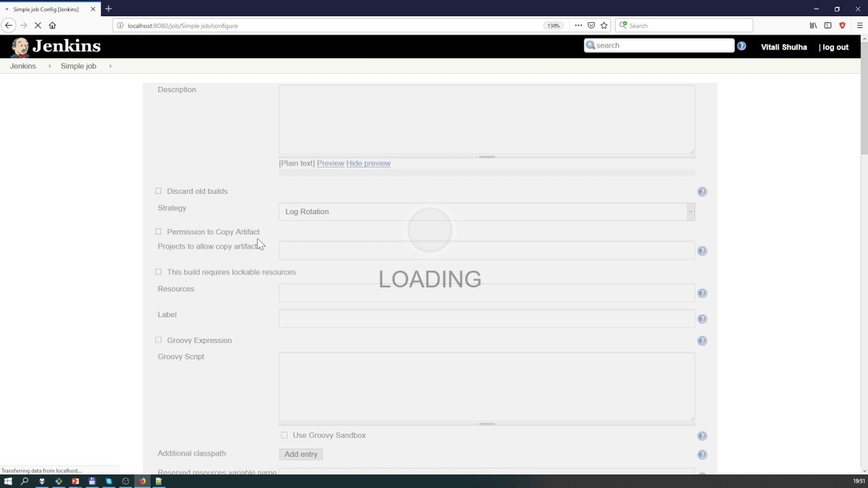Open the Strategy Log Rotation dropdown
Image resolution: width=868 pixels, height=488 pixels.
click(487, 211)
